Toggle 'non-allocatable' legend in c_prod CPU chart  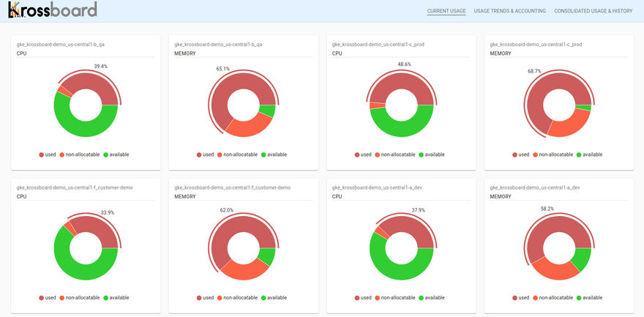[x=392, y=154]
